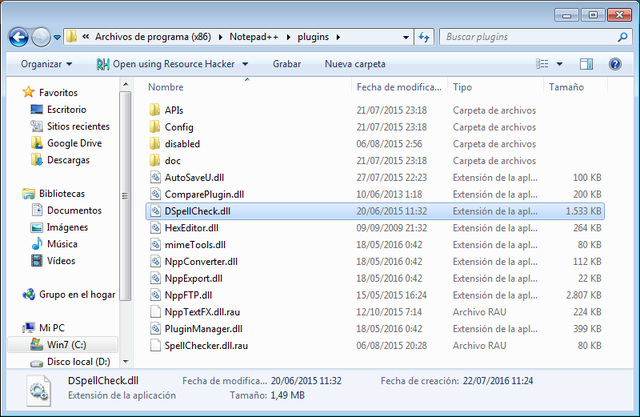
Task: Select DSpellCheck.dll file icon in list
Action: pyautogui.click(x=155, y=211)
